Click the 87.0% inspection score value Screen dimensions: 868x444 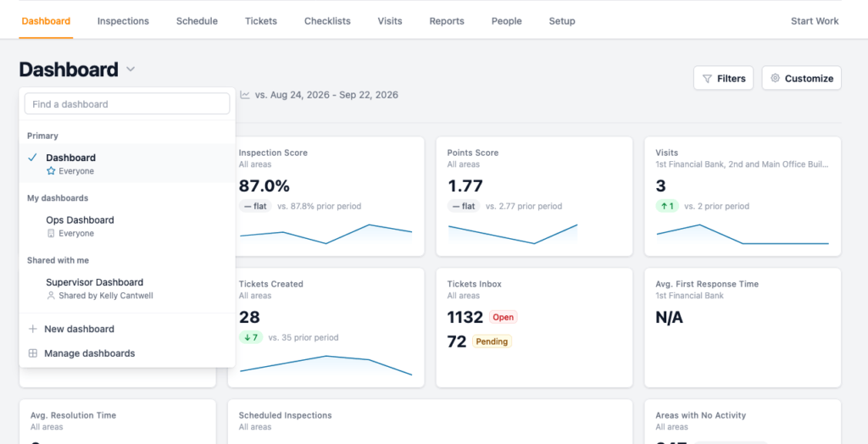click(x=264, y=186)
